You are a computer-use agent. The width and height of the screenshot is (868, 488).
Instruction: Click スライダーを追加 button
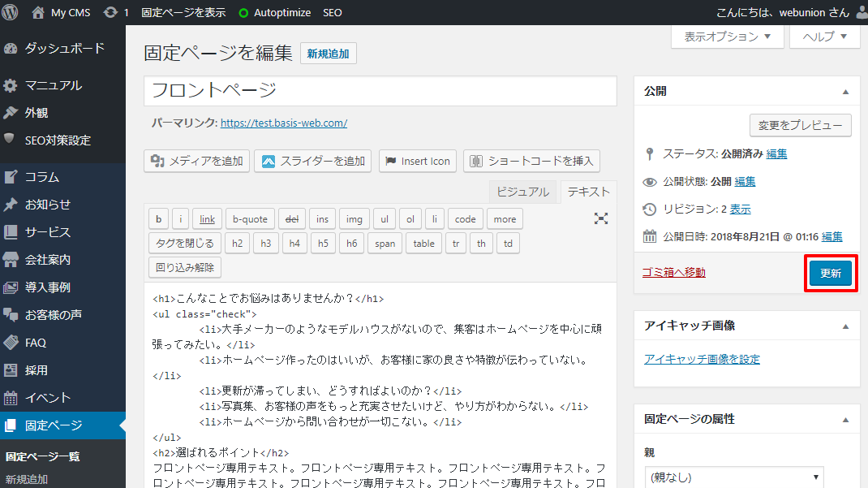(x=313, y=162)
